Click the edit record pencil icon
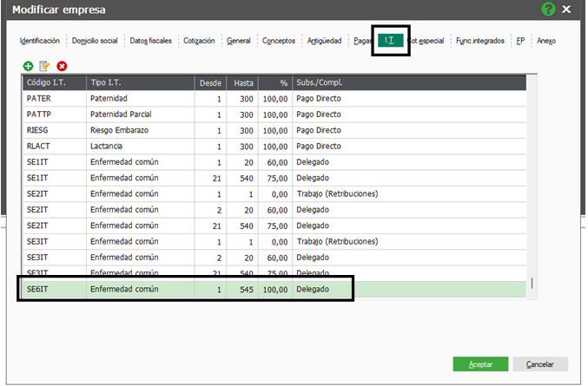 coord(44,66)
